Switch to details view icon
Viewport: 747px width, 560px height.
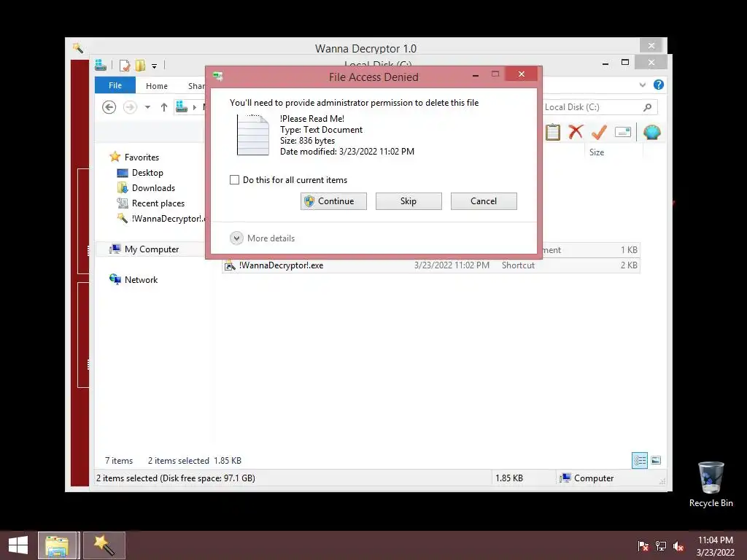point(639,460)
